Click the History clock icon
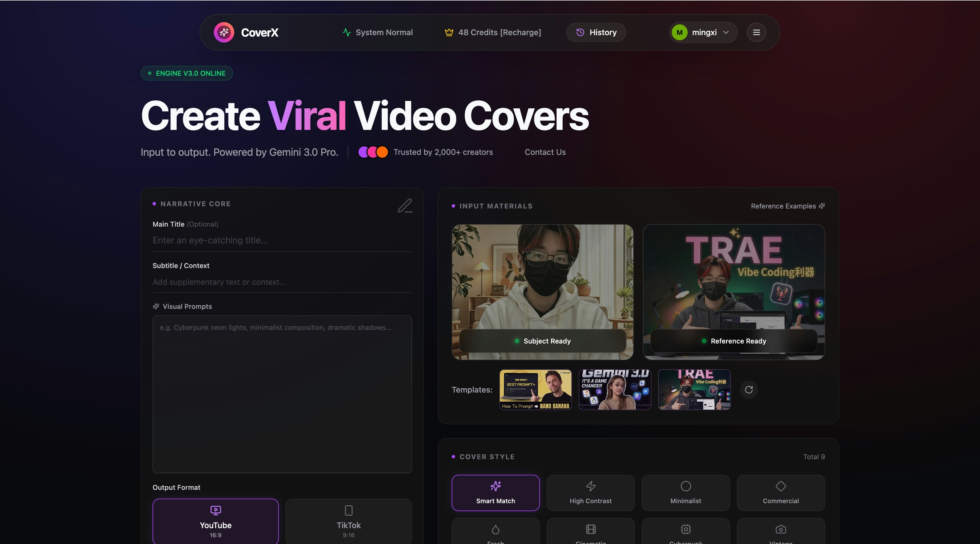The image size is (980, 544). [x=580, y=32]
